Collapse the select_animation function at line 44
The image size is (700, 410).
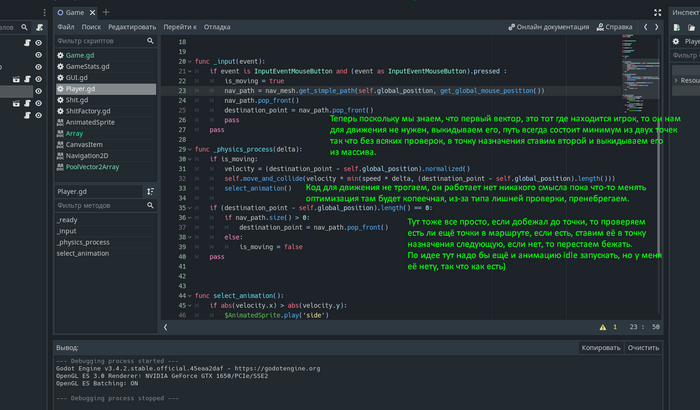(x=187, y=296)
